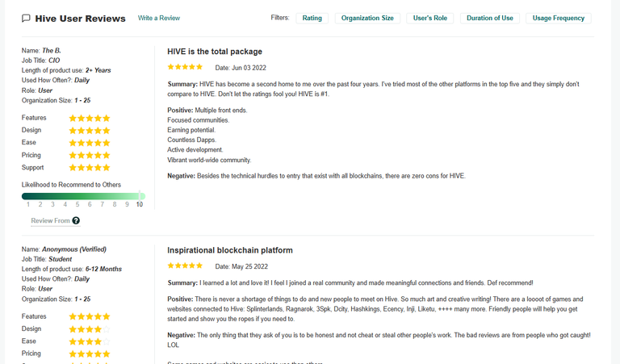Image resolution: width=620 pixels, height=364 pixels.
Task: Click the Pricing star rating in The B.'s review
Action: click(x=90, y=155)
